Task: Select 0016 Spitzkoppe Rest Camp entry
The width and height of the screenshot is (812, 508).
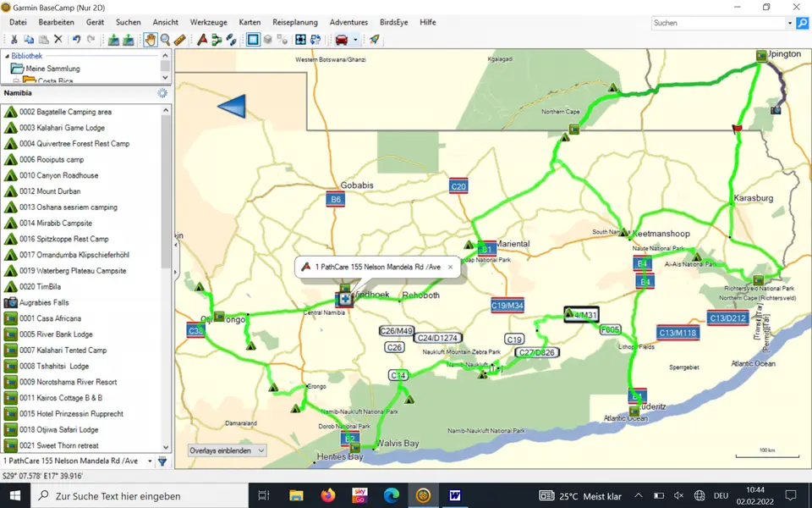Action: coord(81,239)
